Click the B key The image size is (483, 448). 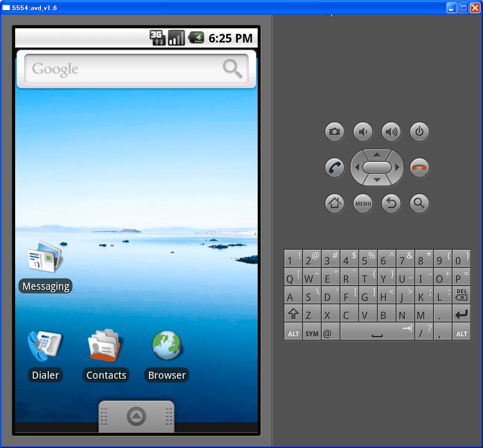point(387,313)
